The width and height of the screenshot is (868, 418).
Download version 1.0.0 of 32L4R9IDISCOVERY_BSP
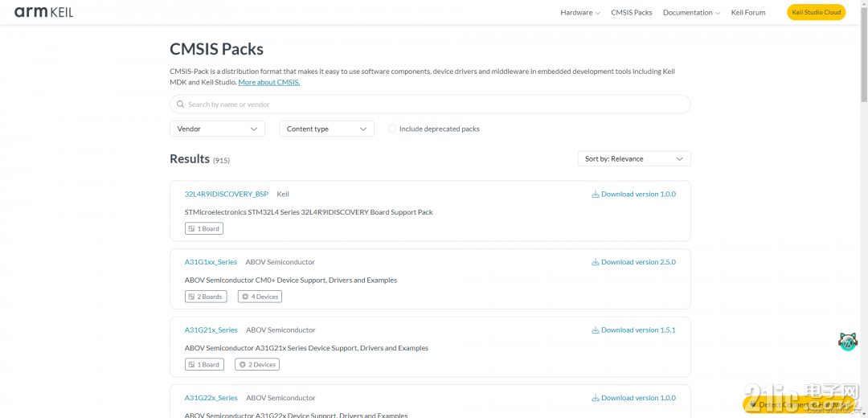[x=634, y=195]
